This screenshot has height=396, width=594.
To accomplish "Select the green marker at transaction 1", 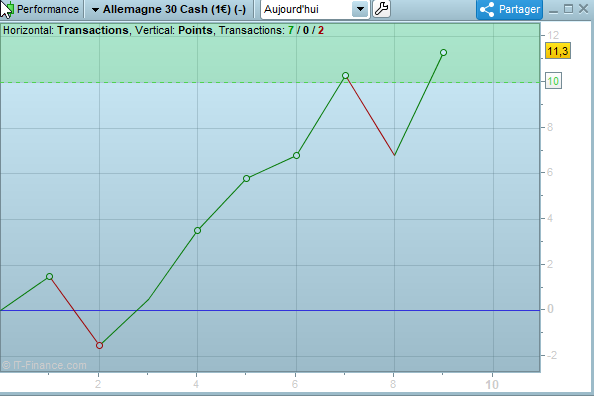I will click(49, 277).
